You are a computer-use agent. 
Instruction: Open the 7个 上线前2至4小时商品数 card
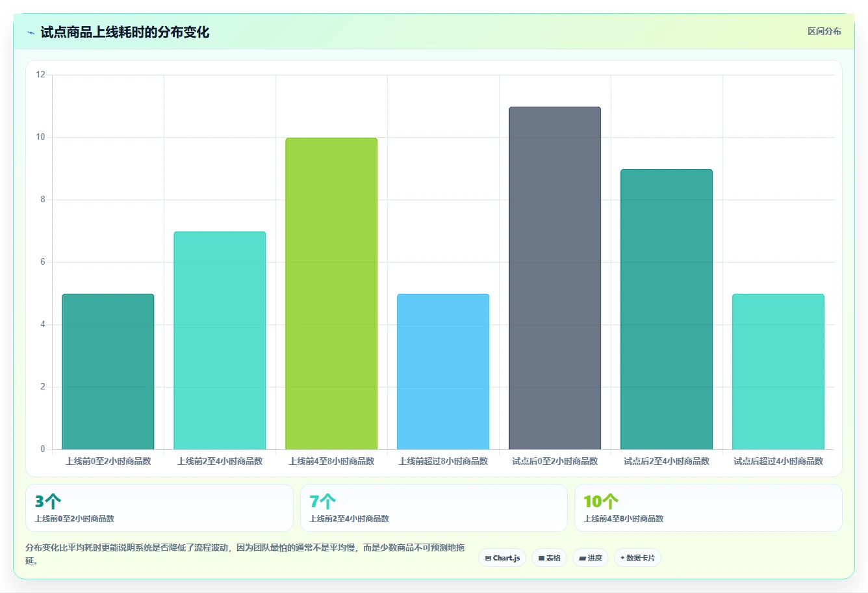433,508
